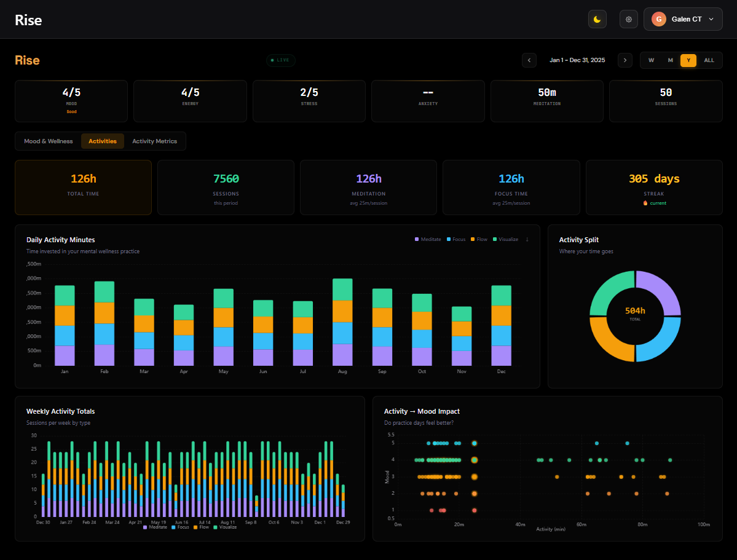
Task: Click the Jan 1 – Dec 31, 2025 date label
Action: (577, 60)
